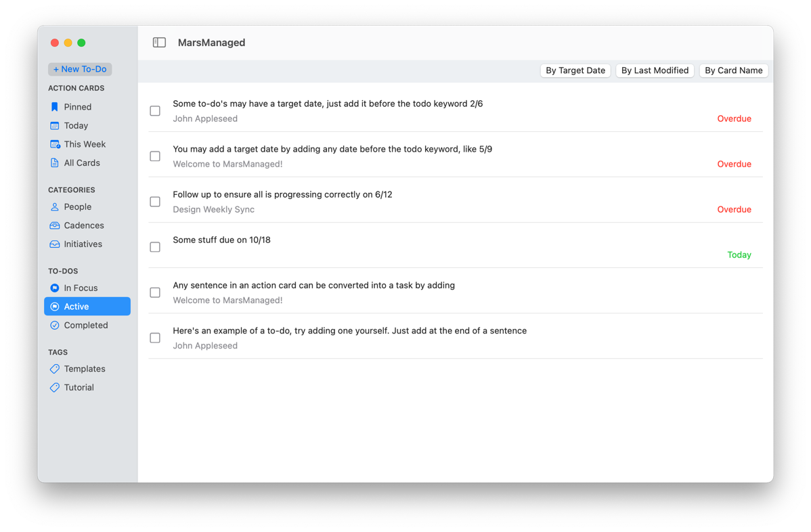Open the This Week view
Viewport: 811px width, 532px height.
(x=87, y=144)
